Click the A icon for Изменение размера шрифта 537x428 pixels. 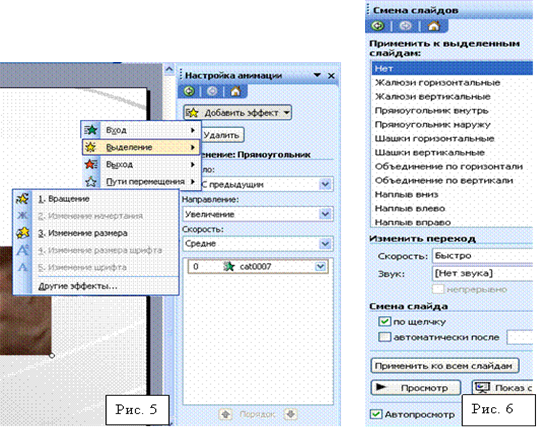[22, 250]
